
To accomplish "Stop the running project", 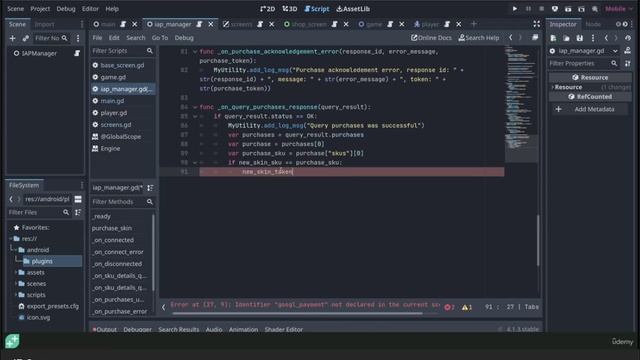I will click(x=541, y=9).
